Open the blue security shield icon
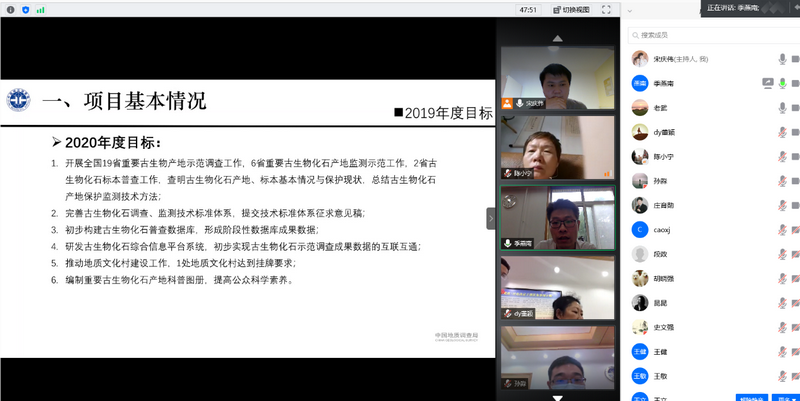Image resolution: width=800 pixels, height=401 pixels. coord(25,9)
